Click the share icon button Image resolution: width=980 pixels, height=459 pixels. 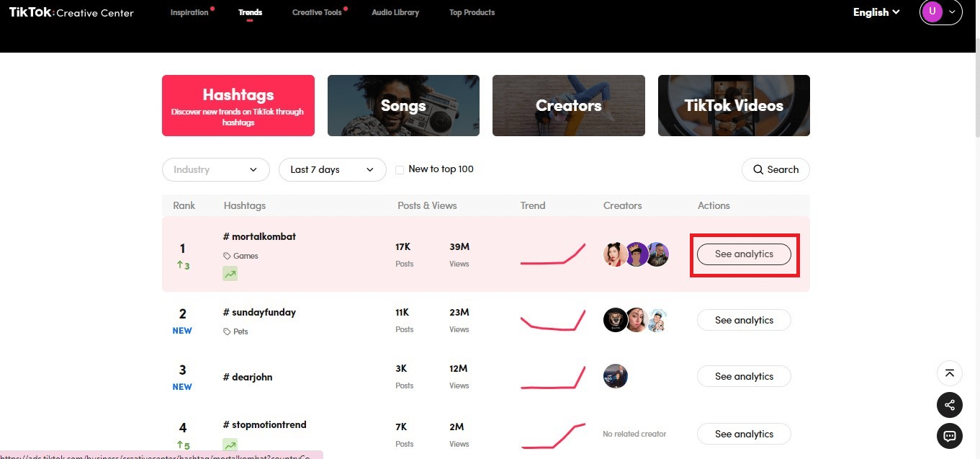point(950,405)
